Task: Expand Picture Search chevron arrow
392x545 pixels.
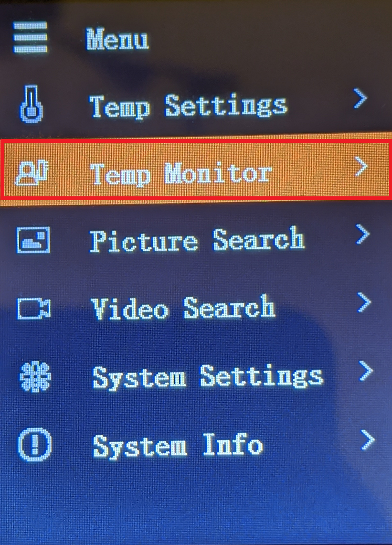Action: (363, 234)
